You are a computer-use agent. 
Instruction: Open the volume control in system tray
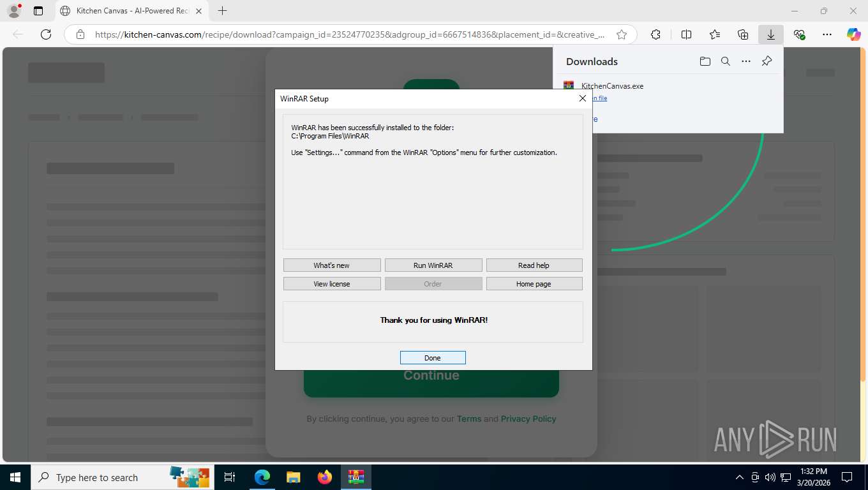770,477
